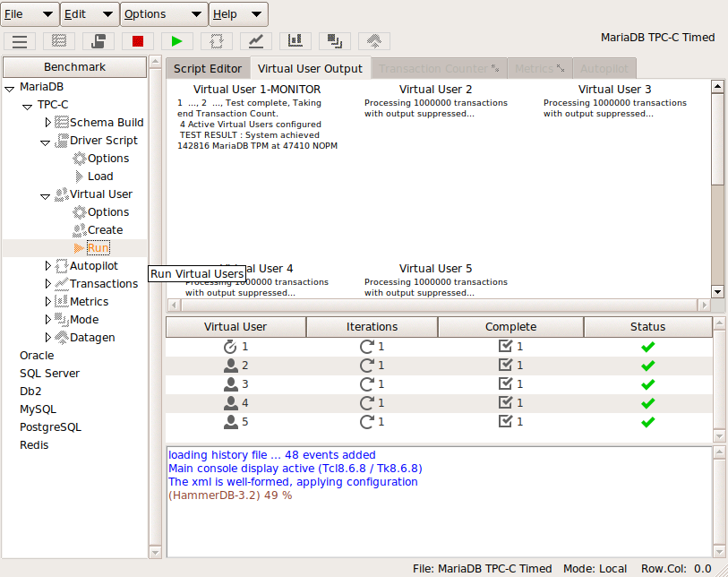Viewport: 728px width, 577px height.
Task: Switch to Virtual User Output tab
Action: pyautogui.click(x=310, y=69)
